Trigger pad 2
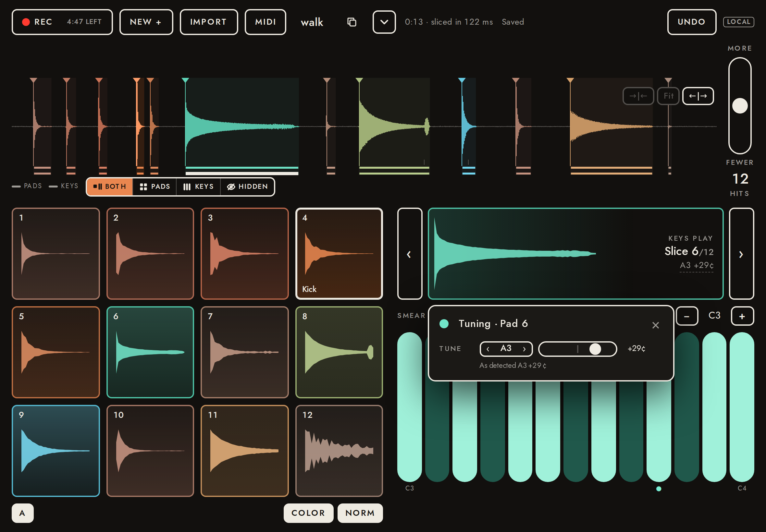766x532 pixels. (x=150, y=254)
